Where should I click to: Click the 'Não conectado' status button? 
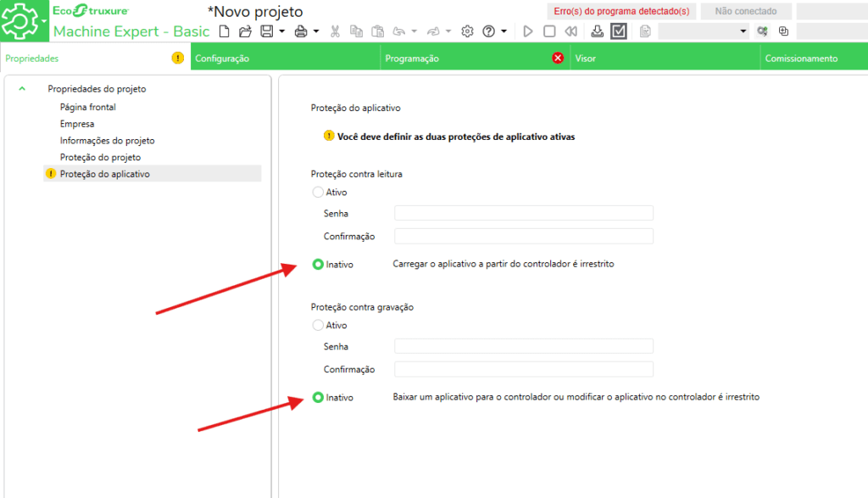(746, 11)
